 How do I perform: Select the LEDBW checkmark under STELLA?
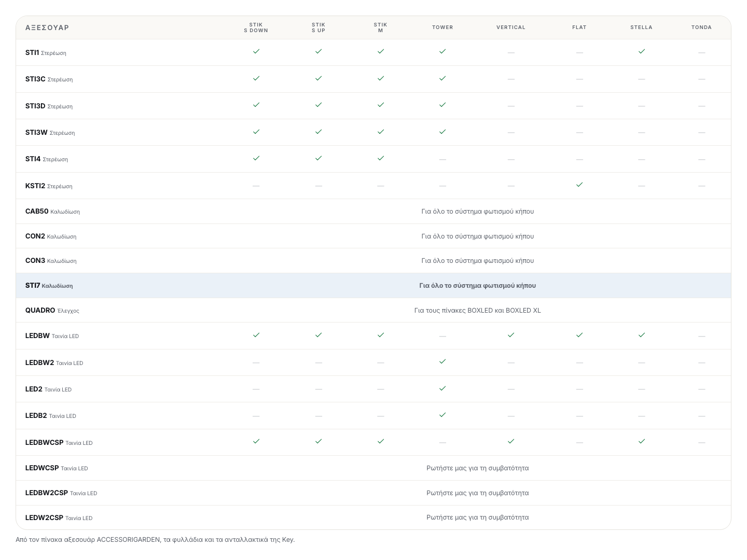[x=642, y=335]
